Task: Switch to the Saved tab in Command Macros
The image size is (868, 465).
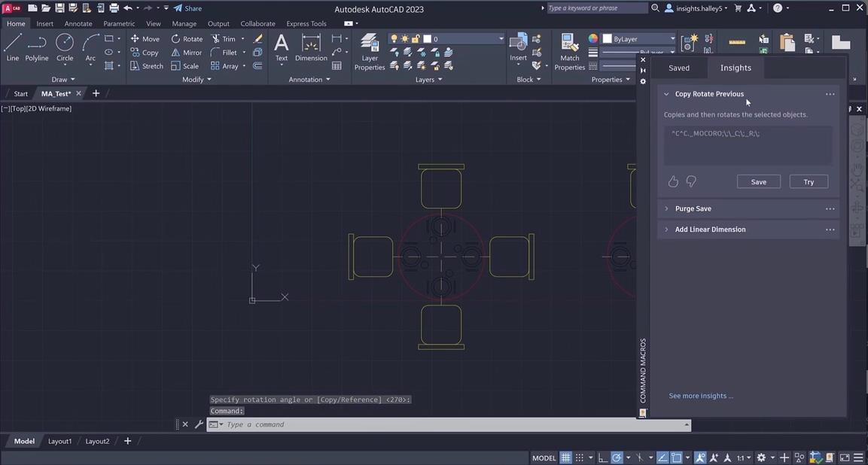Action: click(x=679, y=68)
